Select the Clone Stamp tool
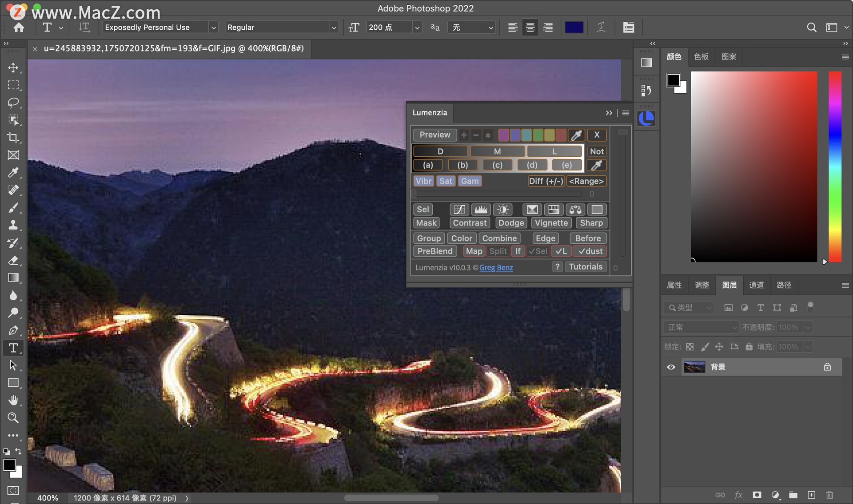The image size is (853, 504). pyautogui.click(x=13, y=225)
